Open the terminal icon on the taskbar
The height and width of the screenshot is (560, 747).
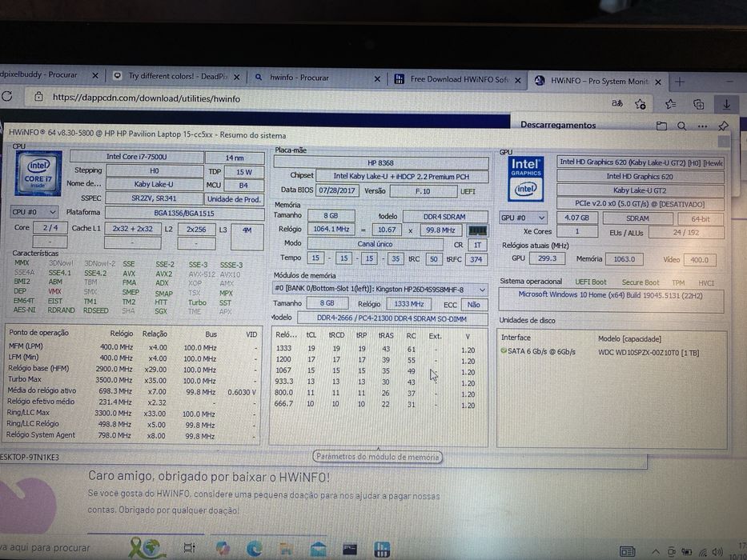(350, 549)
